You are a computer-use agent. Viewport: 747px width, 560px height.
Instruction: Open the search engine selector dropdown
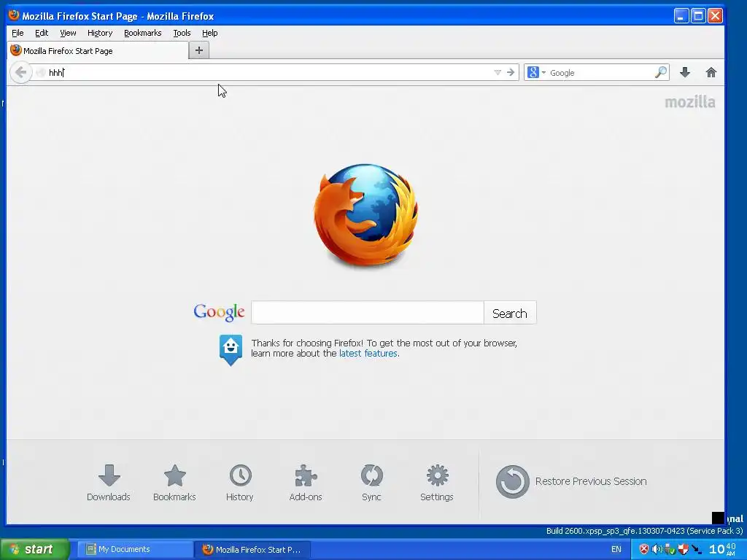point(536,72)
